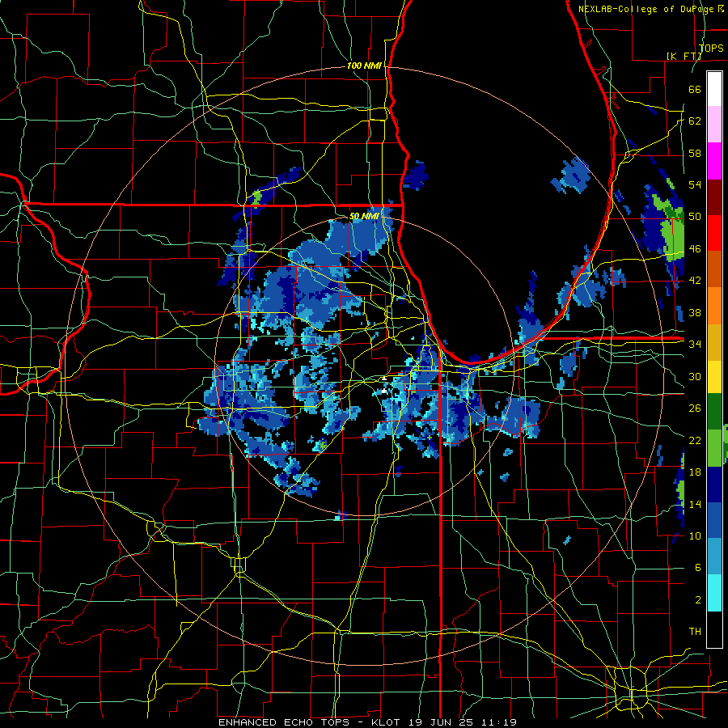Select the white swatch in the legend

[x=714, y=89]
